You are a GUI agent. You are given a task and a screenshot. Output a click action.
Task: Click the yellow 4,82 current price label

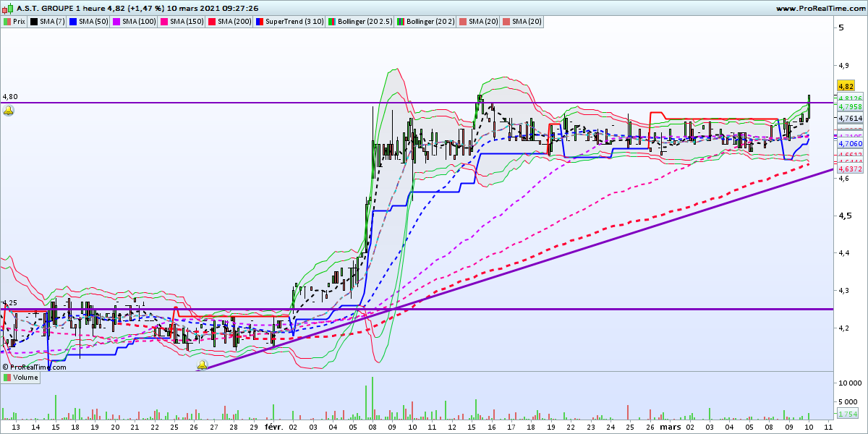point(846,86)
